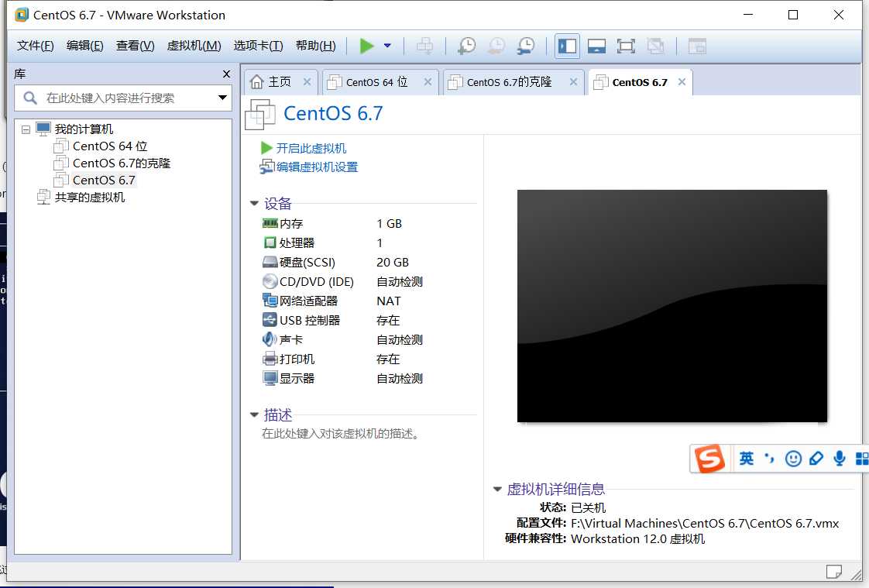Click the green power on toolbar button
Image resolution: width=869 pixels, height=588 pixels.
[366, 46]
